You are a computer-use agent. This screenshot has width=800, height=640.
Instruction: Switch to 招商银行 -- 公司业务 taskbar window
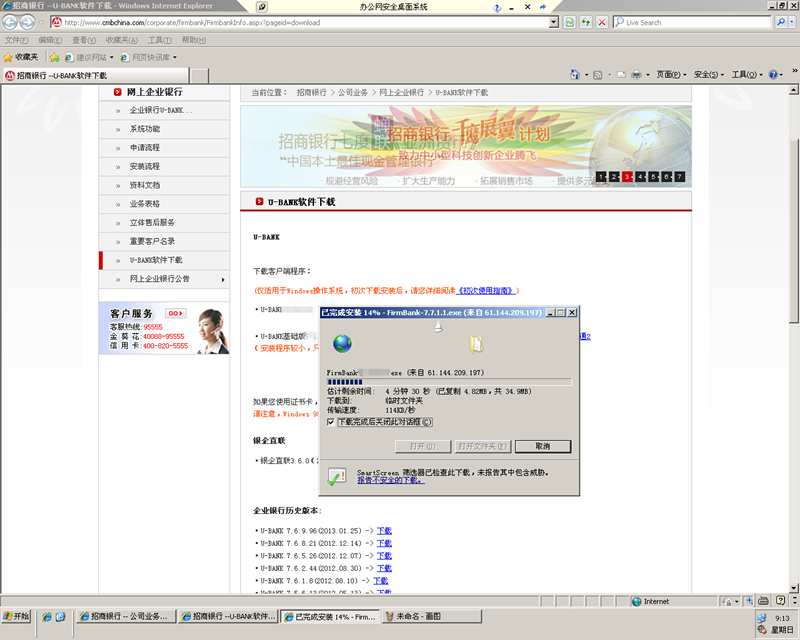click(x=127, y=617)
